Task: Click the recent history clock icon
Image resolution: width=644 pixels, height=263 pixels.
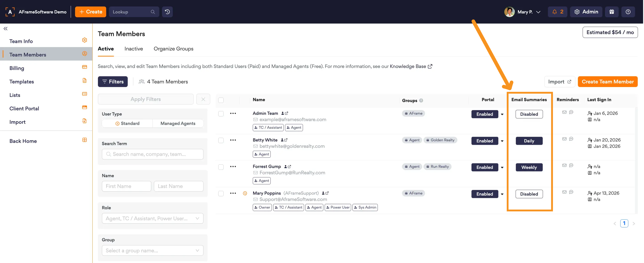Action: click(x=167, y=12)
